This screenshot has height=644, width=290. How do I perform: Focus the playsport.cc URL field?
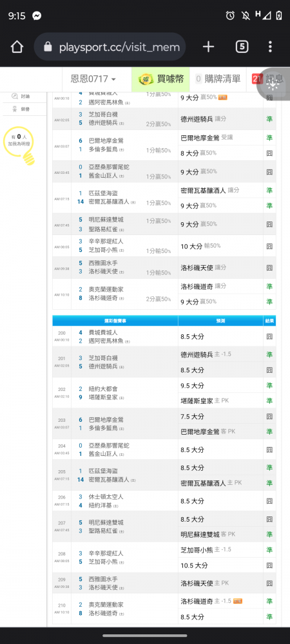110,47
